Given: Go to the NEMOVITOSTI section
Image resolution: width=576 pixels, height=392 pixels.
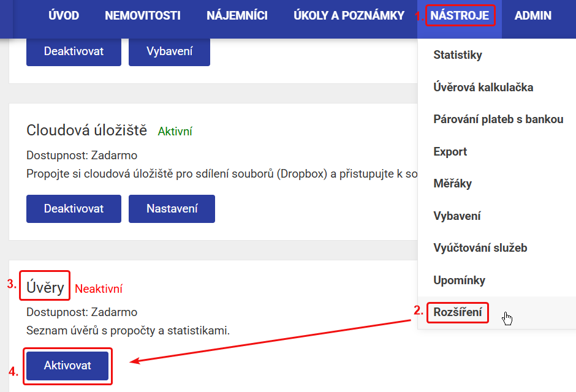Looking at the screenshot, I should [x=143, y=16].
